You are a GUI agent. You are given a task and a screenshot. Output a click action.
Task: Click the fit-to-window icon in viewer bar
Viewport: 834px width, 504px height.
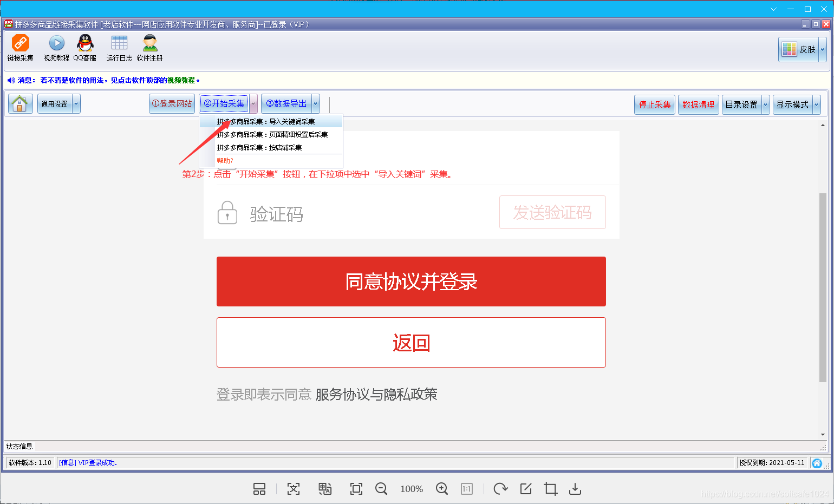tap(294, 489)
